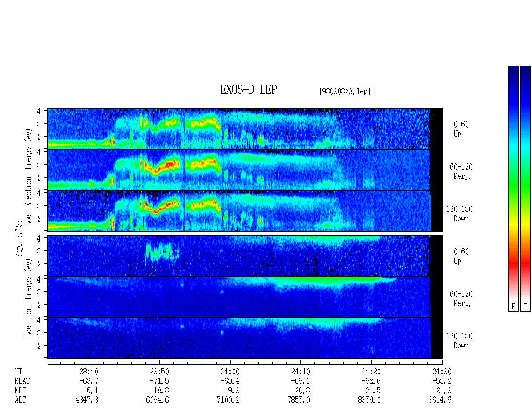Screen dimensions: 532x412
Task: Select the boxed I legend label
Action: point(525,307)
